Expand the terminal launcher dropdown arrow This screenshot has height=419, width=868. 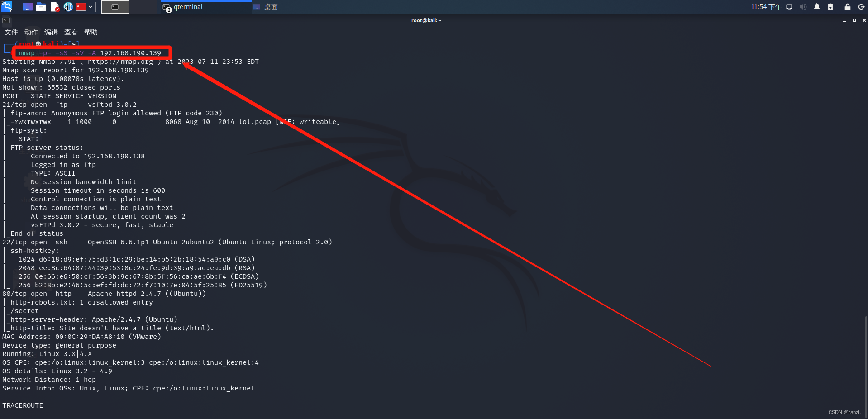point(91,7)
